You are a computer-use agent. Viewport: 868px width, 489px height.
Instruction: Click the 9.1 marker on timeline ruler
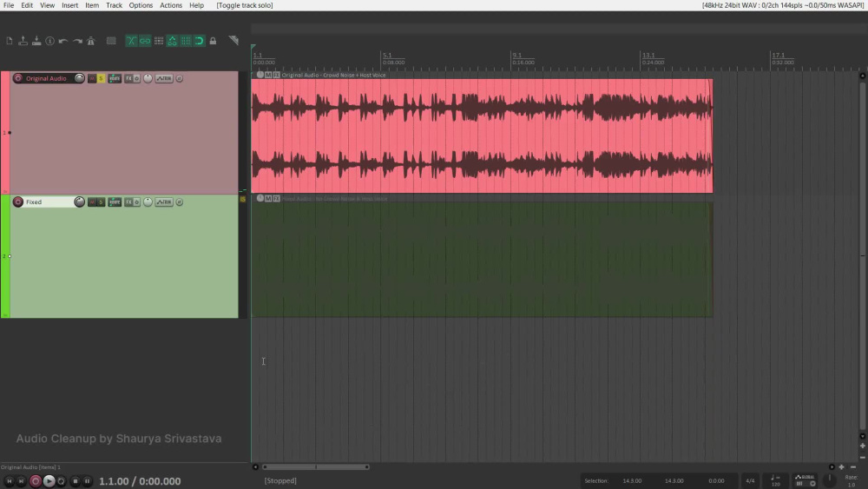click(516, 56)
